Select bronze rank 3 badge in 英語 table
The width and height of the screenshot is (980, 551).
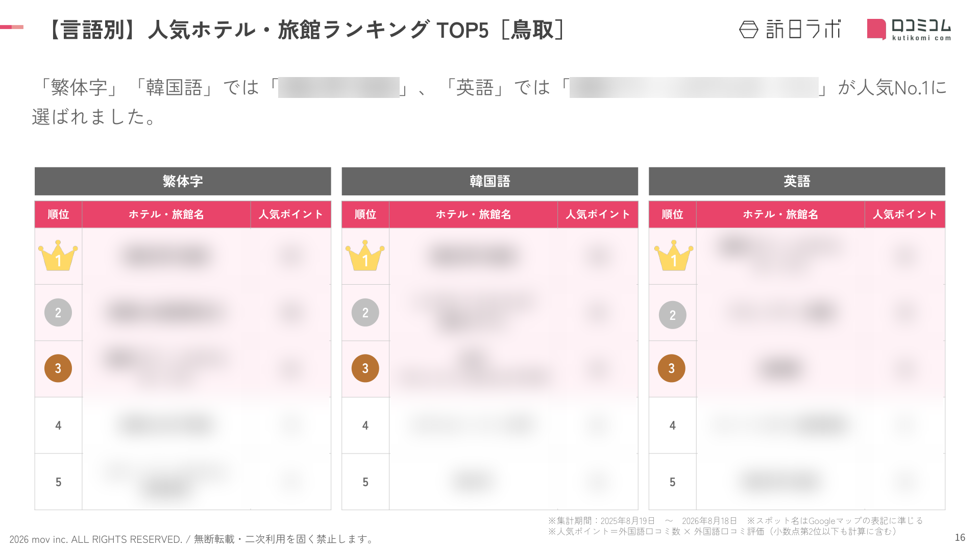point(672,368)
